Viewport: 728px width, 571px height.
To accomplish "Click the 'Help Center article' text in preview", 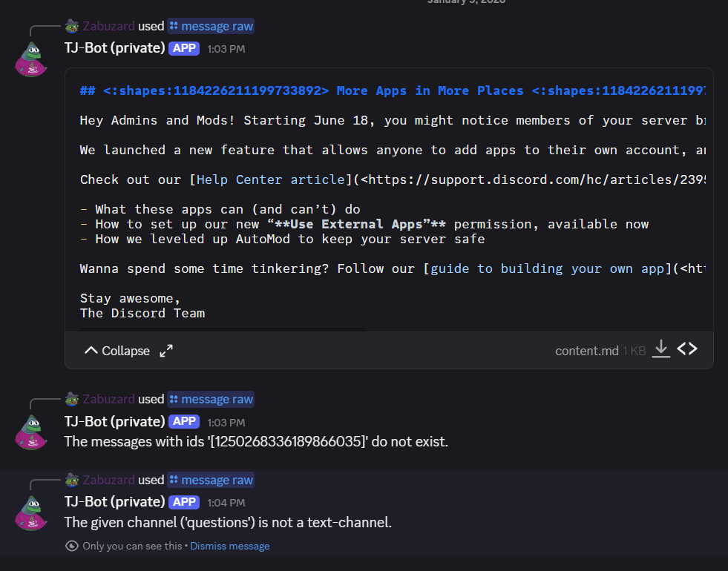I will click(x=271, y=179).
